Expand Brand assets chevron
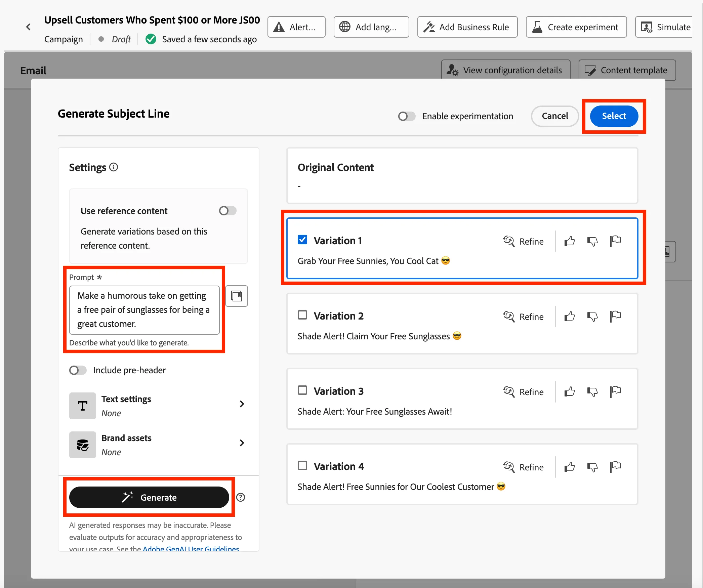The image size is (703, 588). tap(242, 443)
